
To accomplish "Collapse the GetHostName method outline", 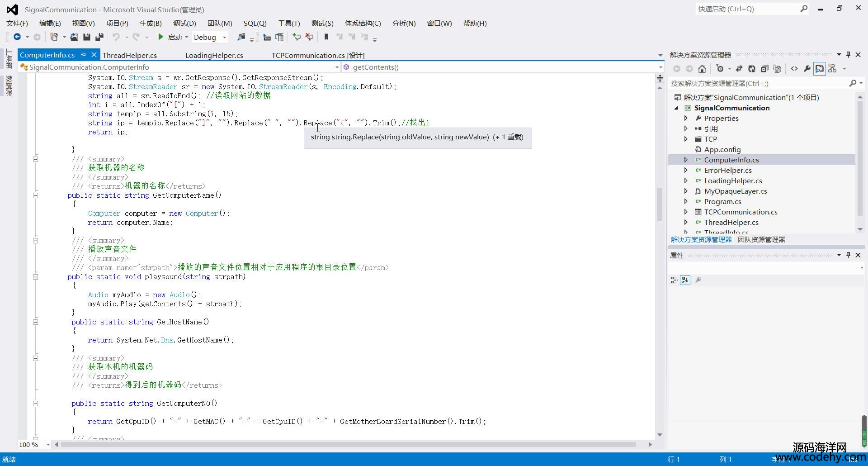I will pyautogui.click(x=35, y=322).
